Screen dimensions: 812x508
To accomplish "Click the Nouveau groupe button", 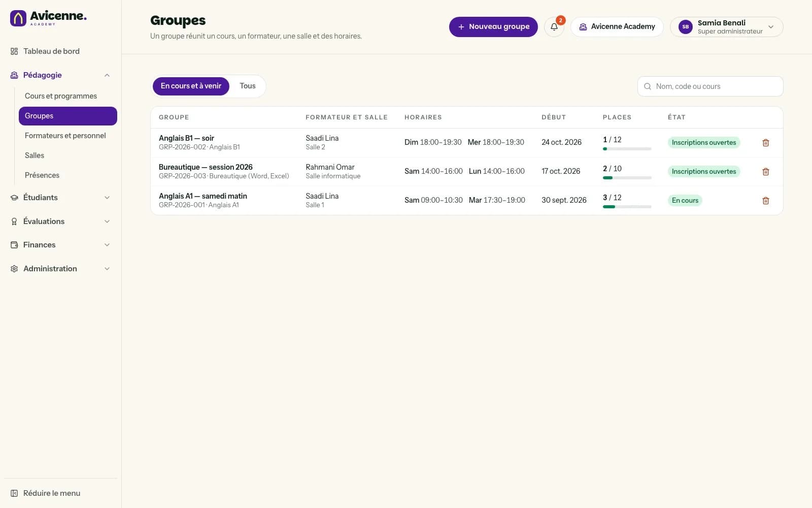I will point(493,27).
